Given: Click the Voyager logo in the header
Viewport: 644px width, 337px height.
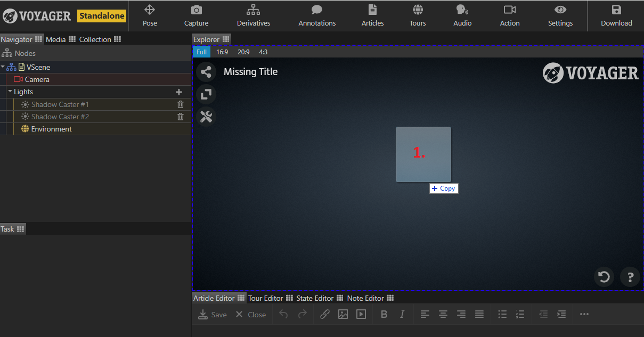Looking at the screenshot, I should pyautogui.click(x=36, y=16).
